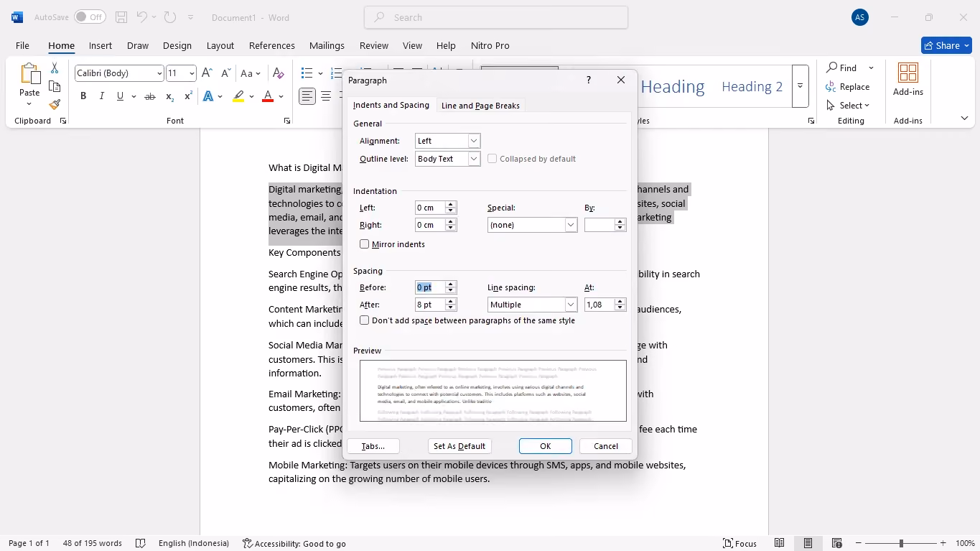
Task: Apply Superscript formatting
Action: pos(188,96)
